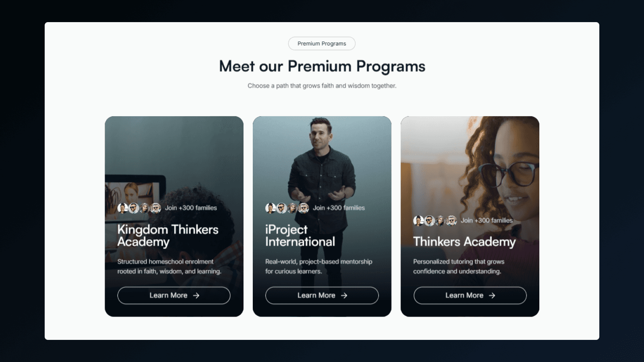Click Join +300 families on Thinkers Academy card
Image resolution: width=644 pixels, height=362 pixels.
487,220
